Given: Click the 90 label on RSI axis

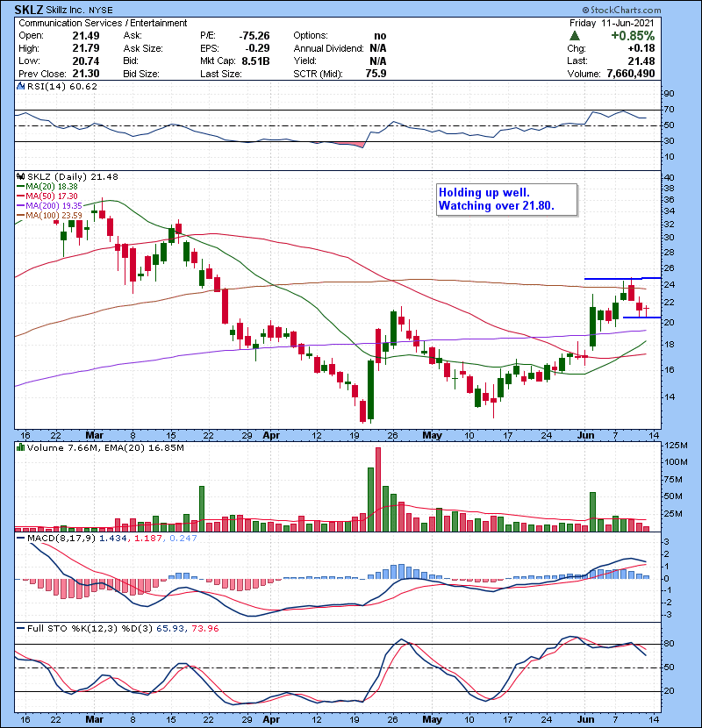Looking at the screenshot, I should (x=669, y=94).
